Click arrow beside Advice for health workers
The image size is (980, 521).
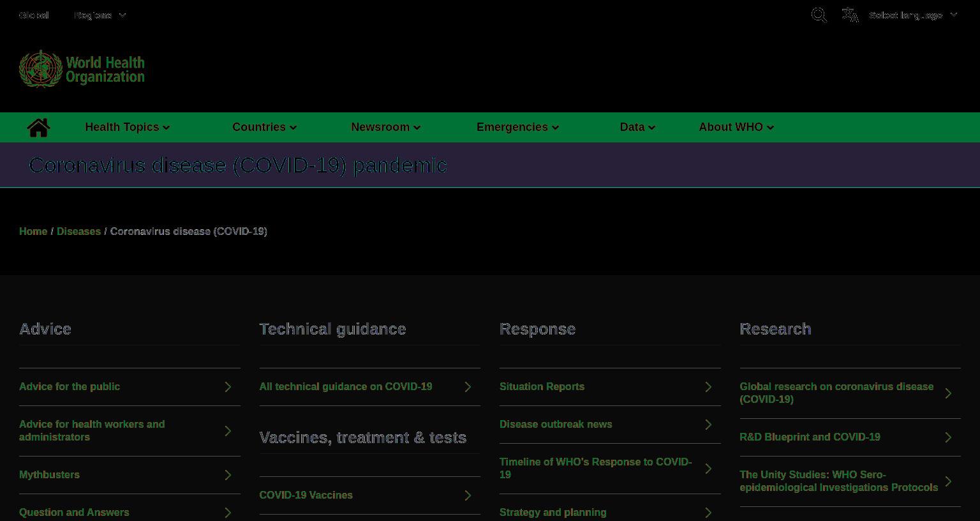tap(228, 431)
